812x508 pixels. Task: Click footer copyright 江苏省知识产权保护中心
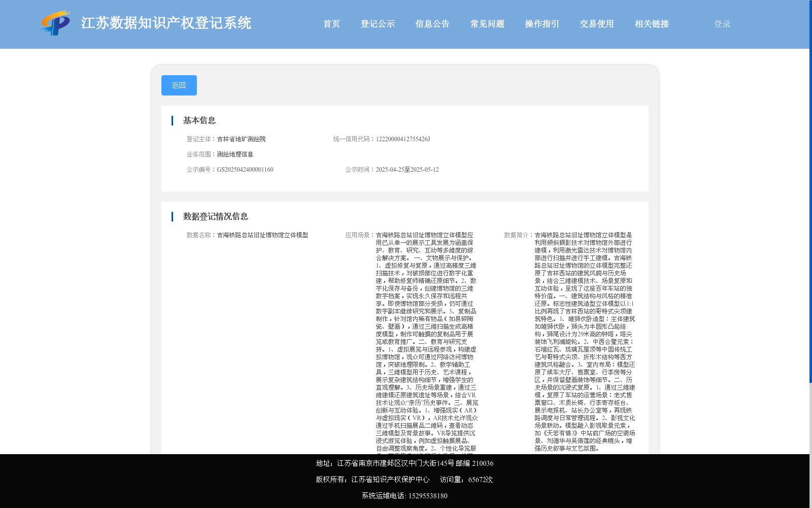pyautogui.click(x=373, y=480)
